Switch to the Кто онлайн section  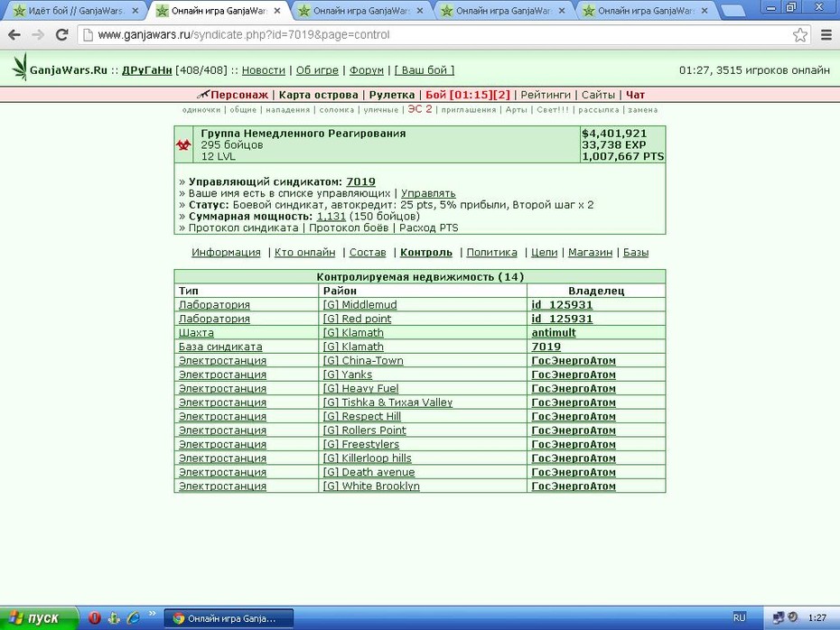tap(304, 252)
